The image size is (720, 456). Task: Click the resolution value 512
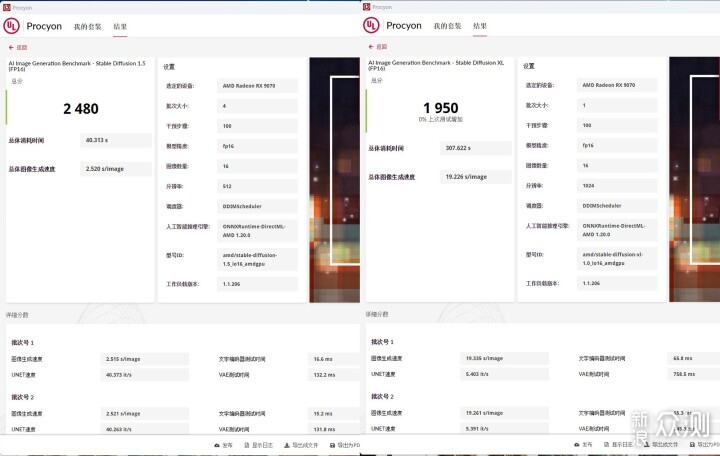point(257,186)
